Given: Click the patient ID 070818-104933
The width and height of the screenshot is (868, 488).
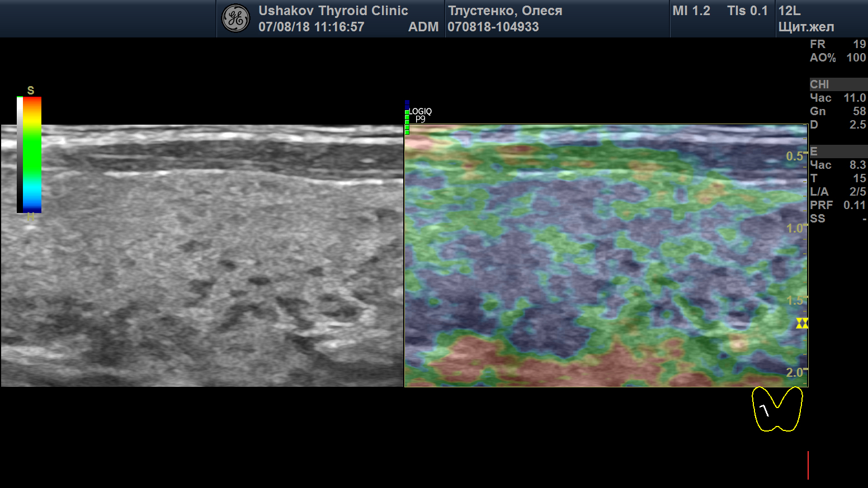Looking at the screenshot, I should point(493,27).
